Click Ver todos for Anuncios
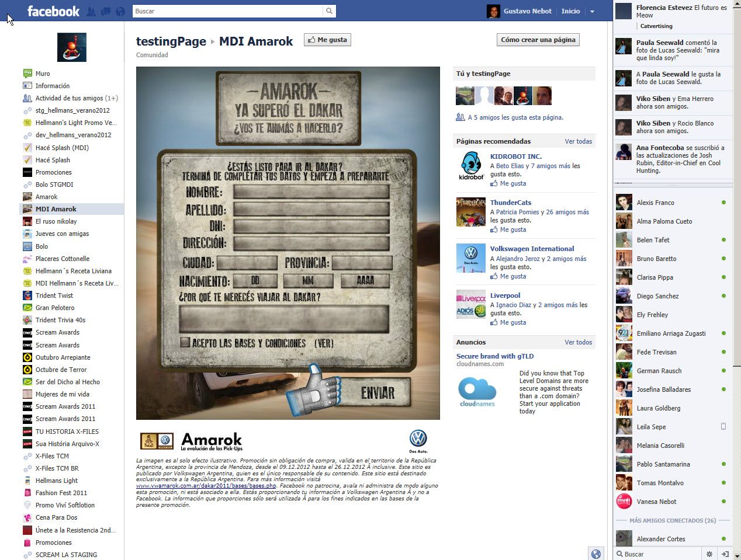This screenshot has height=560, width=741. coord(579,342)
